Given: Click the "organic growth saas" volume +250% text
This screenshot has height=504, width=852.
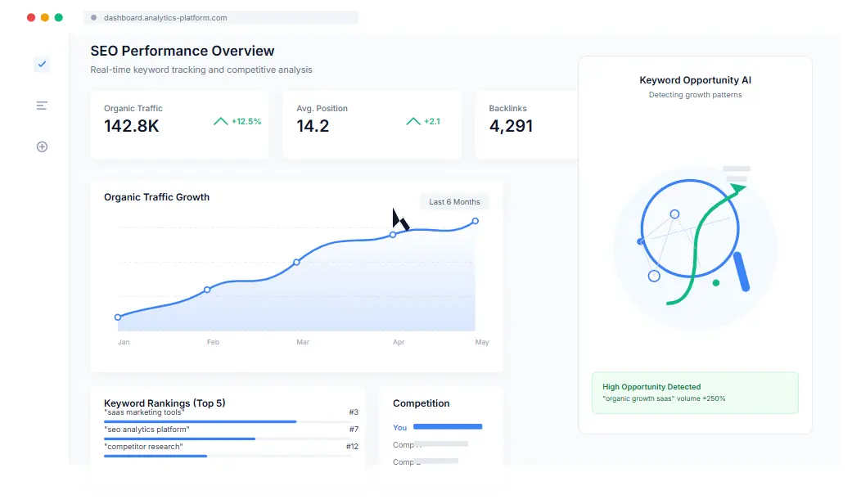Looking at the screenshot, I should tap(664, 398).
